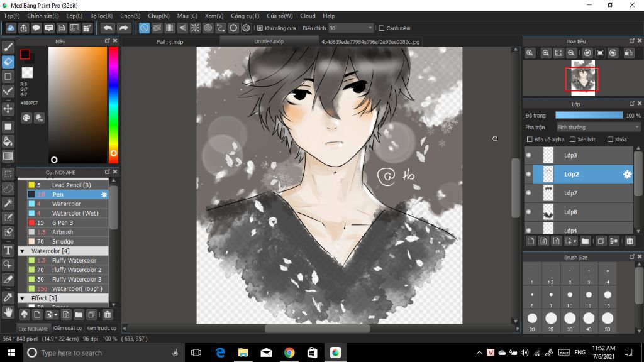Hide the Lớp8 layer
This screenshot has height=362, width=644.
[528, 212]
